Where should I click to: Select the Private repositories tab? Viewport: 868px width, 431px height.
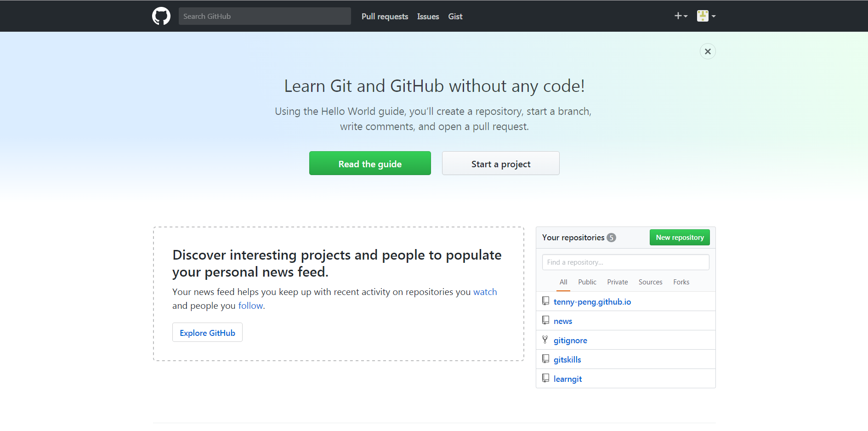tap(618, 282)
